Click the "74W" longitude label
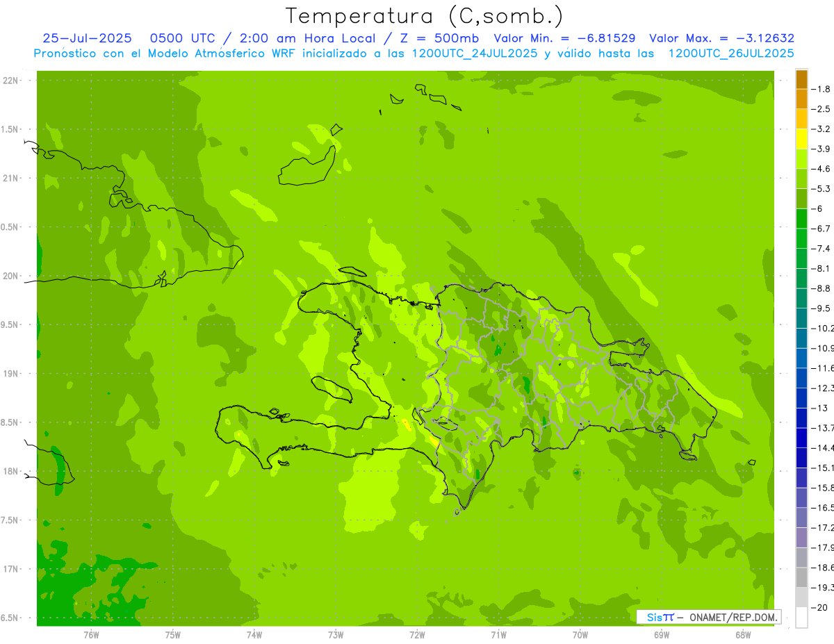The height and width of the screenshot is (644, 834). 254,634
